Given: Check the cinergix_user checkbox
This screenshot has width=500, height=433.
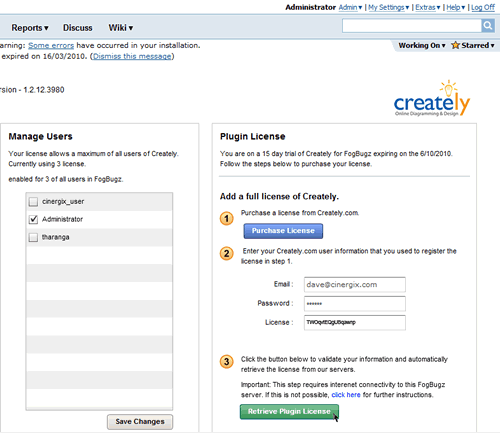Looking at the screenshot, I should (33, 202).
